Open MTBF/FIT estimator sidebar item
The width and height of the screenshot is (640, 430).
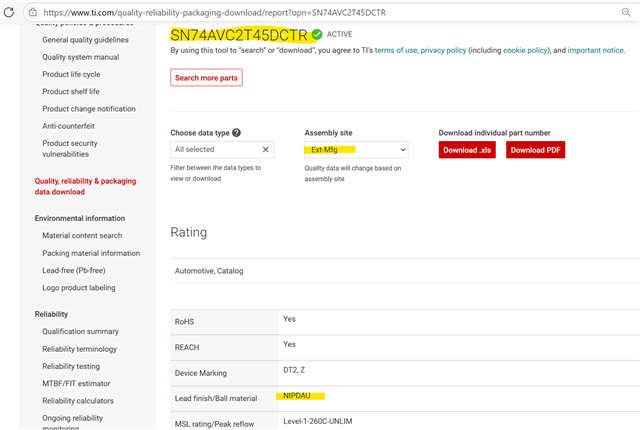pos(76,383)
